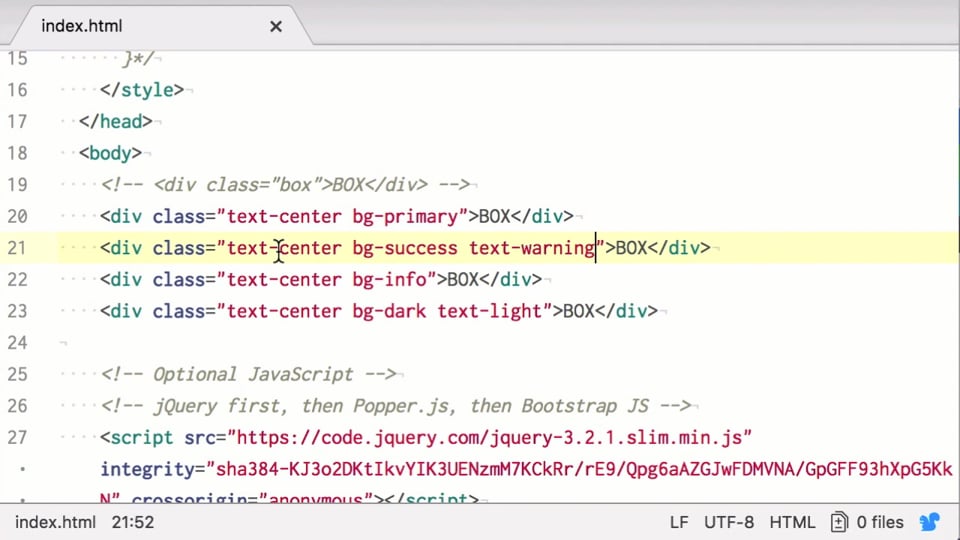Click line number 23 in gutter

[17, 311]
